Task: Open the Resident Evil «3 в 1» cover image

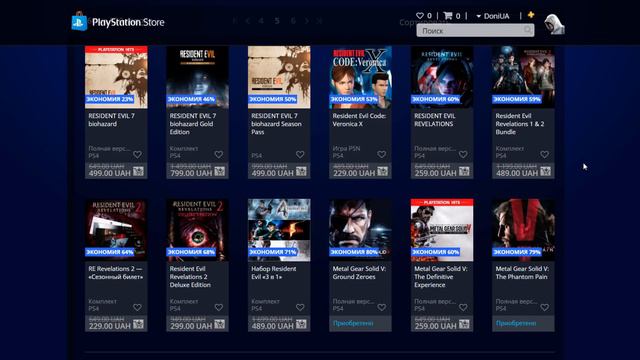Action: point(279,230)
